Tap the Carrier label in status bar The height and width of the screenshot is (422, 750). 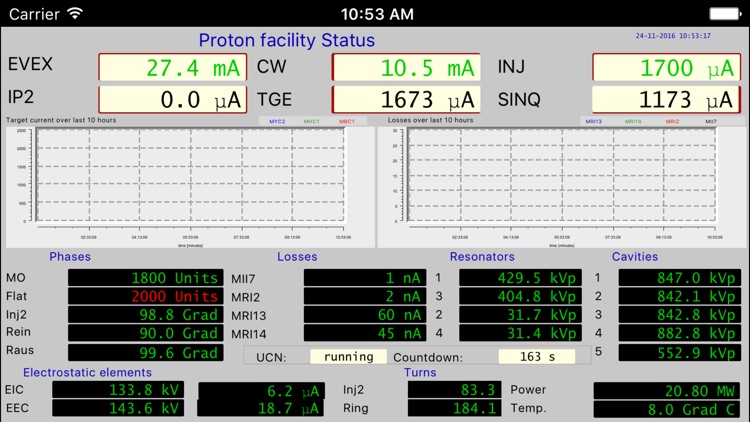(x=34, y=14)
